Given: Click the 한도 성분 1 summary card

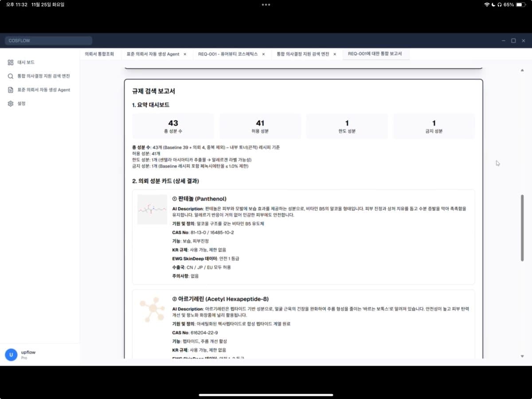Looking at the screenshot, I should pyautogui.click(x=347, y=126).
